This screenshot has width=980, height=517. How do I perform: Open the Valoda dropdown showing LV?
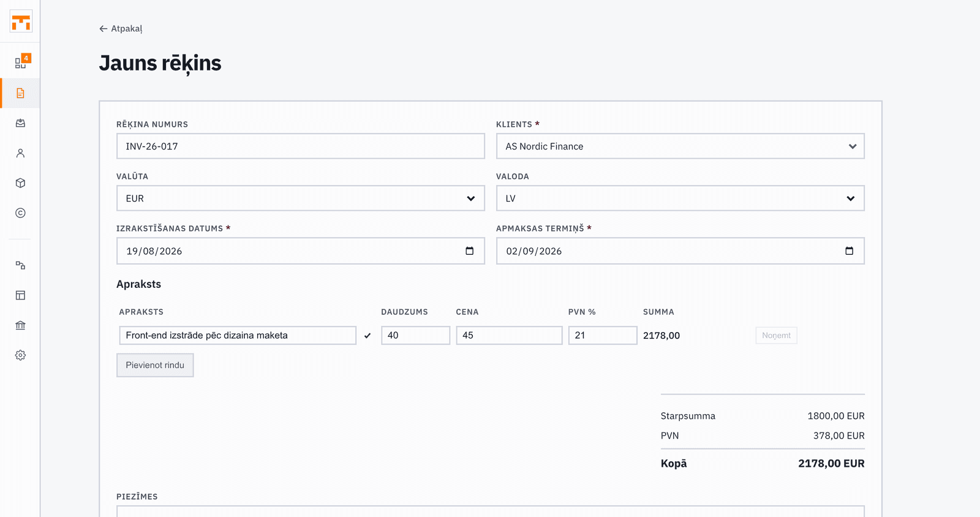click(x=680, y=198)
